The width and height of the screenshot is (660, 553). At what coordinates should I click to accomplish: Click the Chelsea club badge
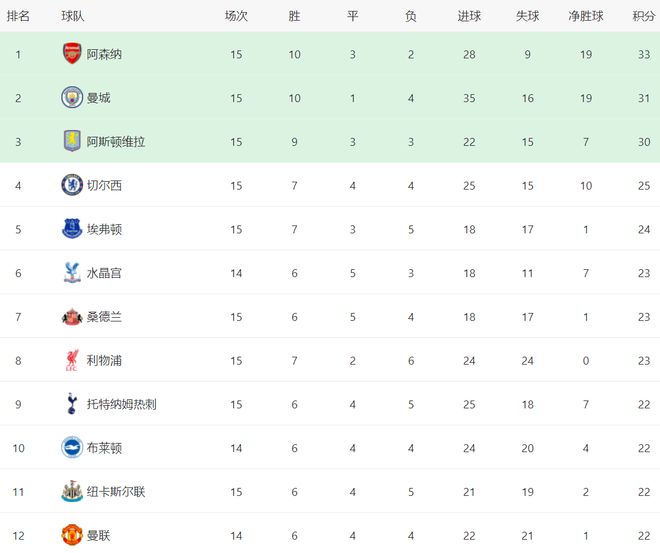click(72, 185)
